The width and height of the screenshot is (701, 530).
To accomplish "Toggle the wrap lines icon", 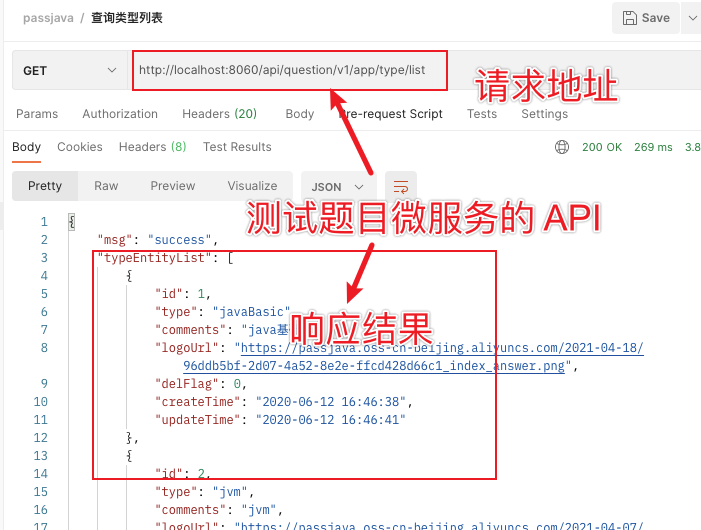I will pos(401,186).
